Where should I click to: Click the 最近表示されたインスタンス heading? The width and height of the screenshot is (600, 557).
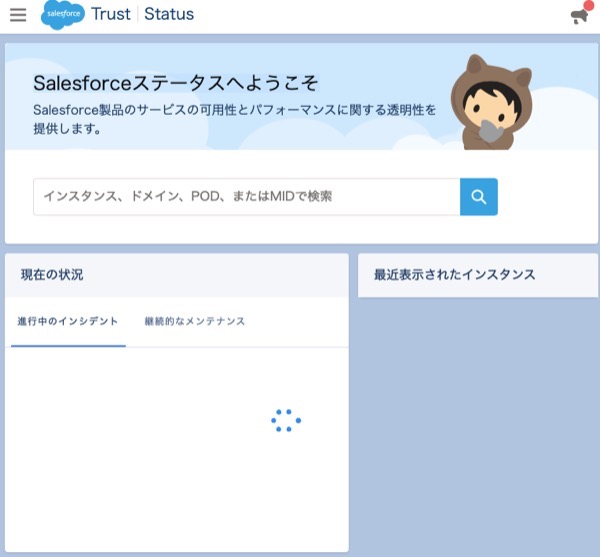tap(455, 275)
